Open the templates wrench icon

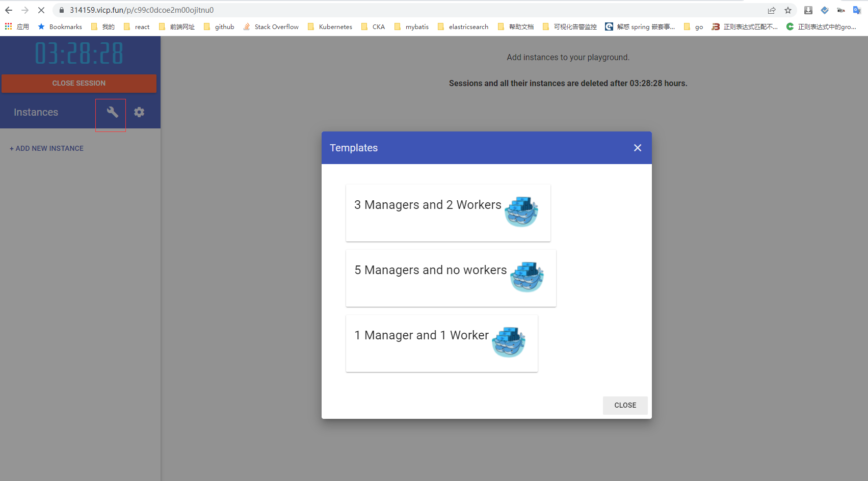[x=112, y=112]
